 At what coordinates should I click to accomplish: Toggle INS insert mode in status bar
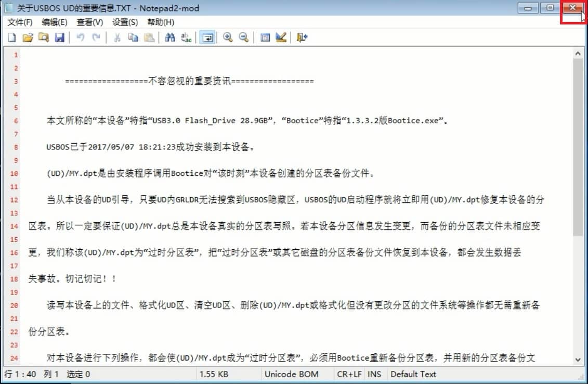tap(374, 374)
